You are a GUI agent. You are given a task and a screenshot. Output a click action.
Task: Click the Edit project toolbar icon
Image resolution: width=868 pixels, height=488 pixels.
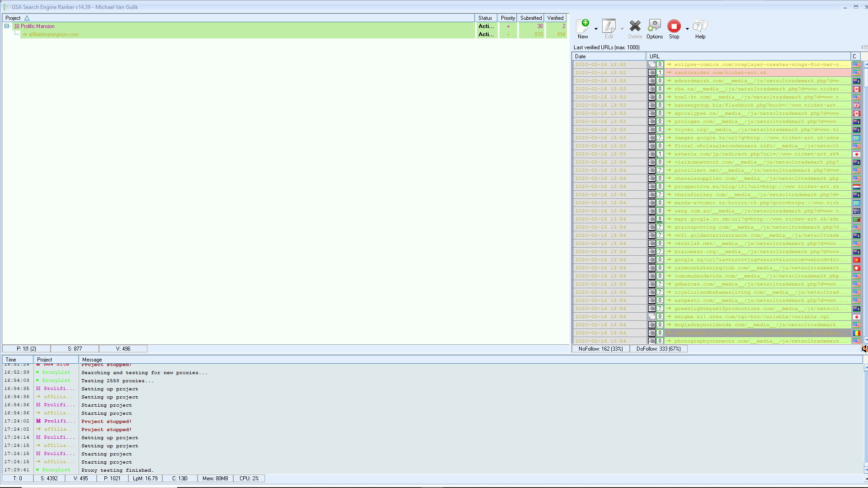click(x=609, y=26)
